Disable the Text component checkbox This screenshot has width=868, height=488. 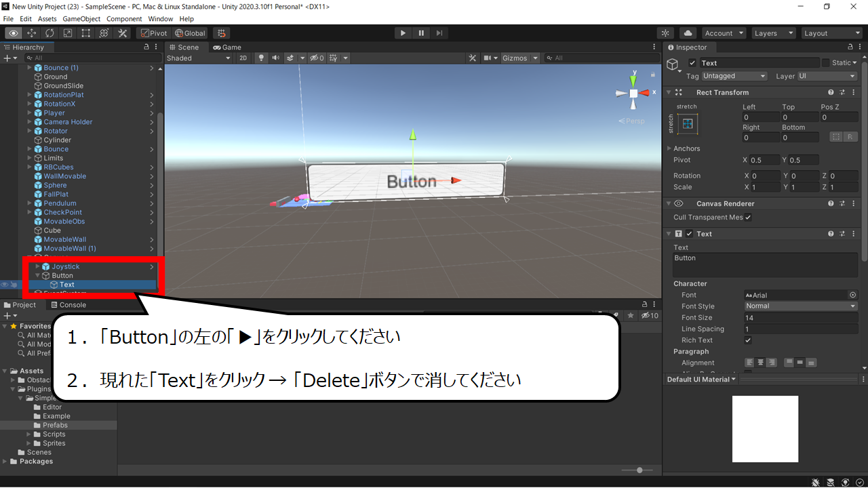click(x=690, y=234)
